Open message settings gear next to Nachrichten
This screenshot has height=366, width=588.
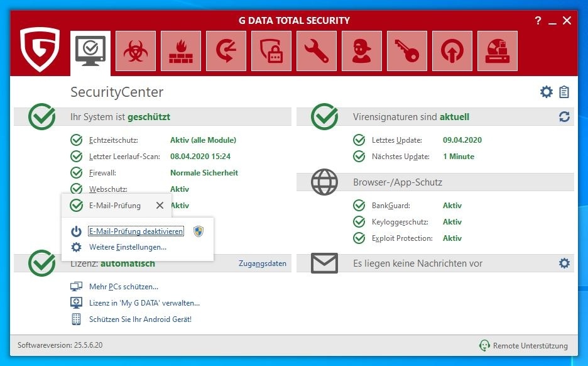(x=564, y=263)
